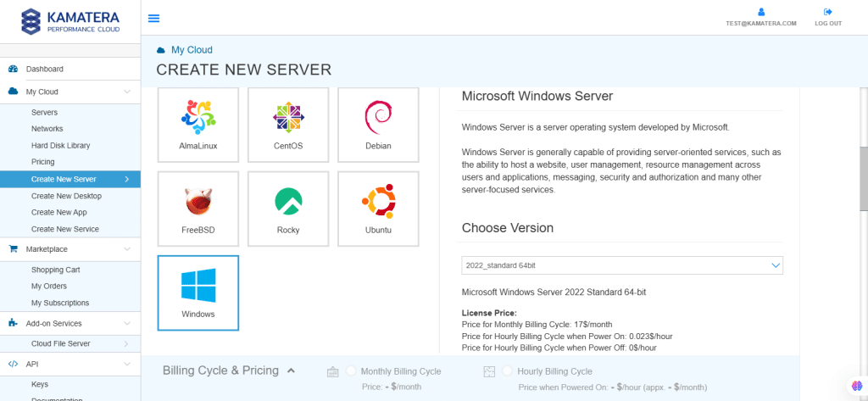Choose the CentOS image tile
The width and height of the screenshot is (868, 401).
tap(288, 117)
